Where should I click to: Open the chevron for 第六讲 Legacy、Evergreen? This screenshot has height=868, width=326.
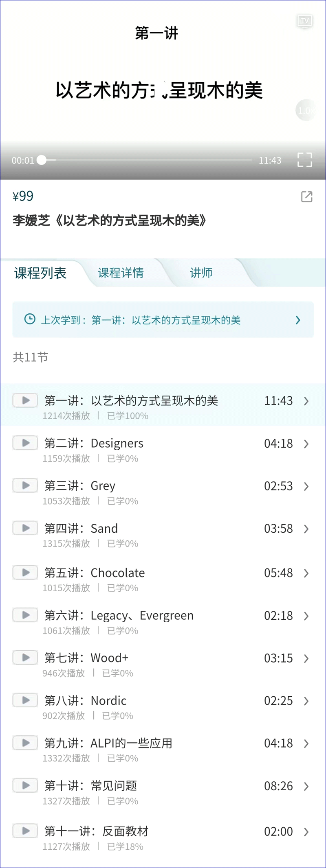click(x=306, y=616)
